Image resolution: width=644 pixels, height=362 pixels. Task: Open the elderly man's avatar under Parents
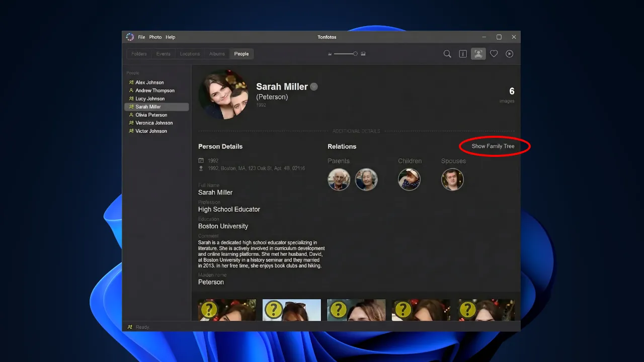(339, 179)
